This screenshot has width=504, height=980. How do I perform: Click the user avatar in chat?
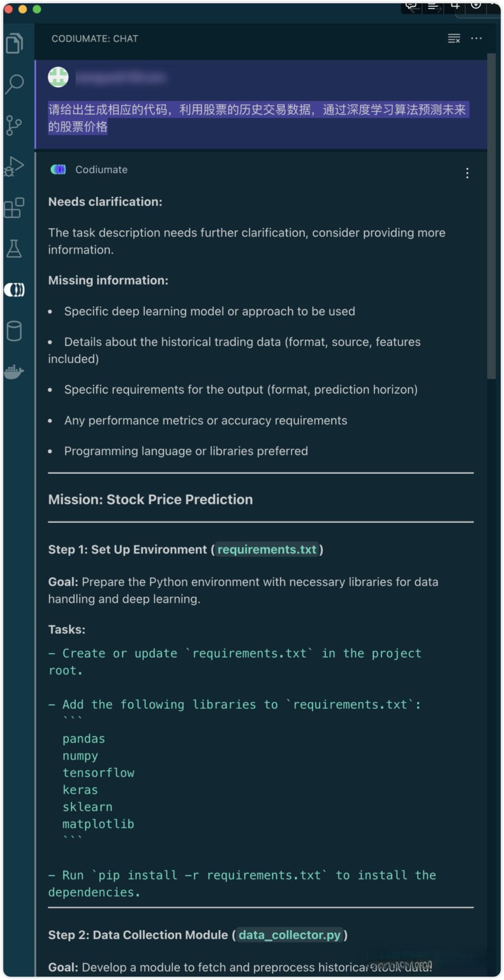(x=58, y=77)
